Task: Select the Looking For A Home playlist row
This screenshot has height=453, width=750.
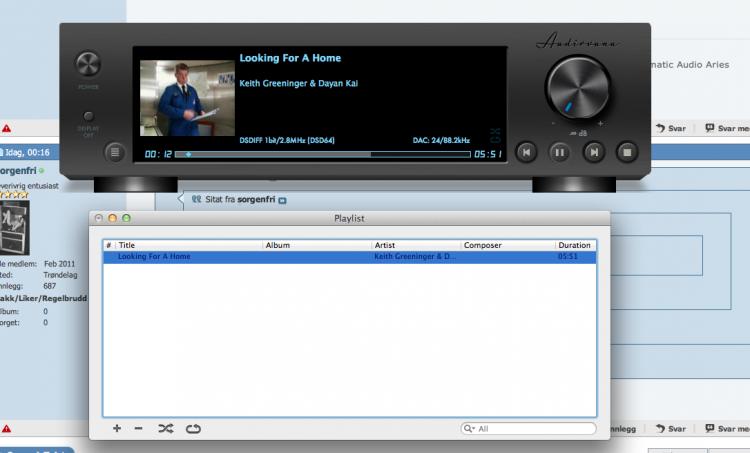Action: pos(350,257)
